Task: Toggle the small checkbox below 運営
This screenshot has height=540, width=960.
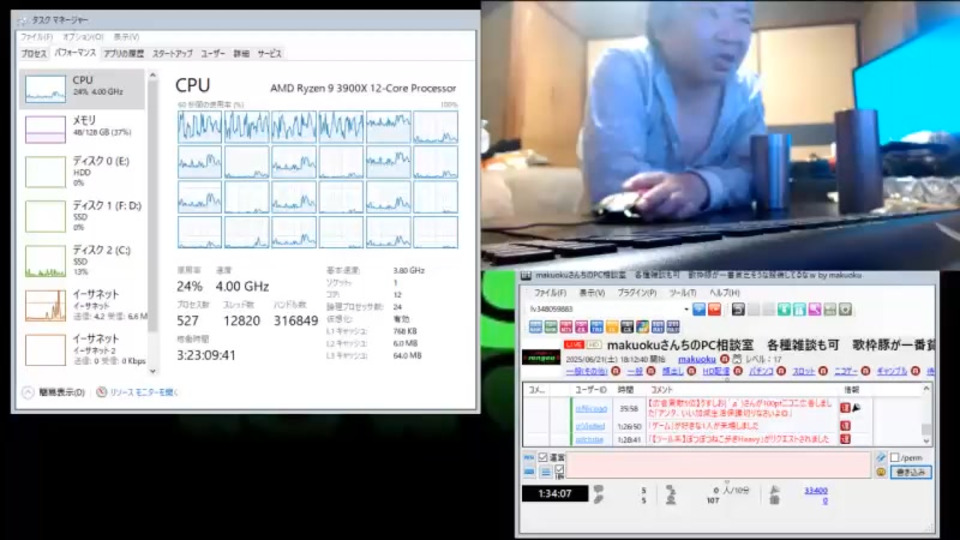Action: (x=559, y=469)
